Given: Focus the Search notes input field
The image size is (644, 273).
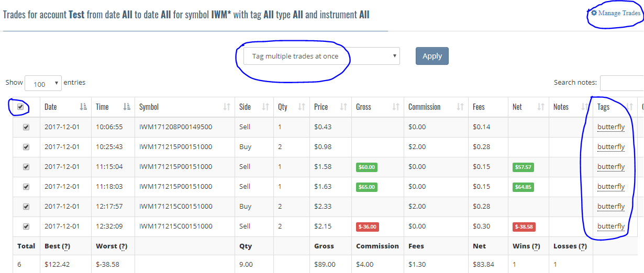Looking at the screenshot, I should (621, 83).
